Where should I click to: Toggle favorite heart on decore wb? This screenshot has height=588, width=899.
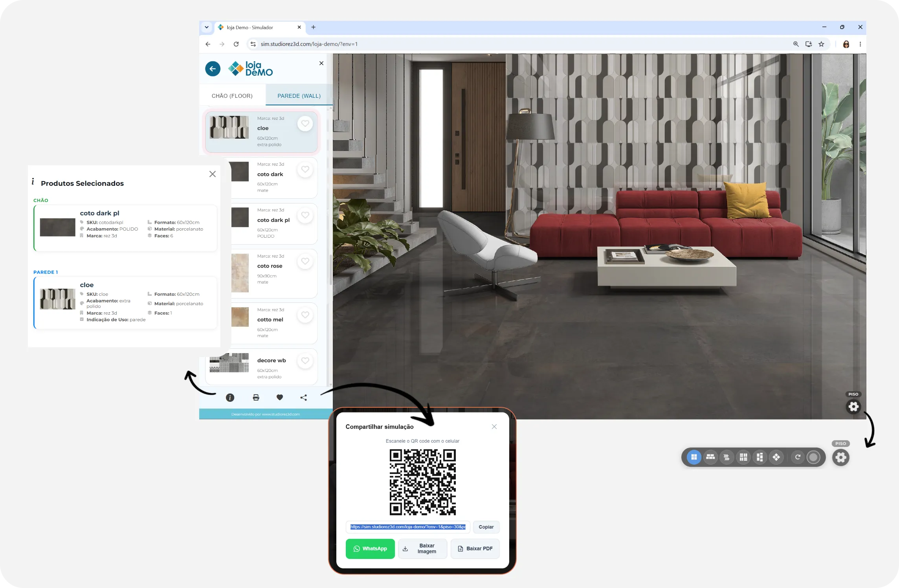point(305,361)
